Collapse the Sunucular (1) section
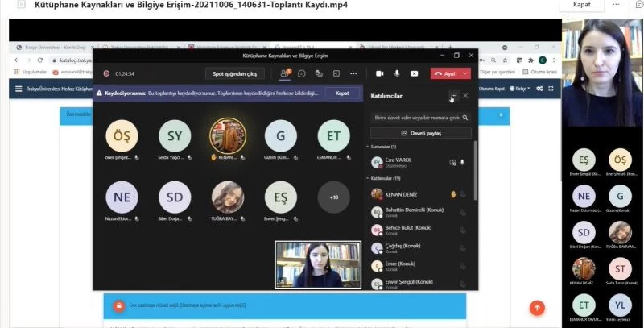644x328 pixels. coord(368,147)
